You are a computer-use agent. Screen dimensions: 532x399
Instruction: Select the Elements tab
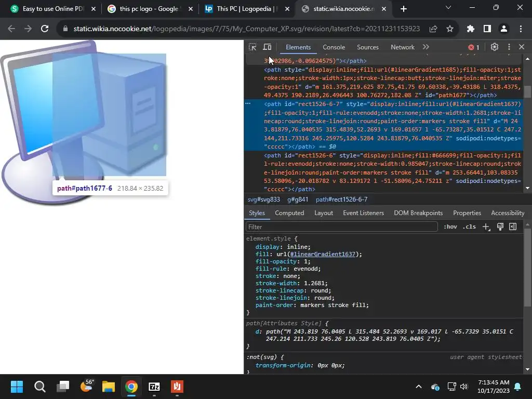pyautogui.click(x=298, y=47)
